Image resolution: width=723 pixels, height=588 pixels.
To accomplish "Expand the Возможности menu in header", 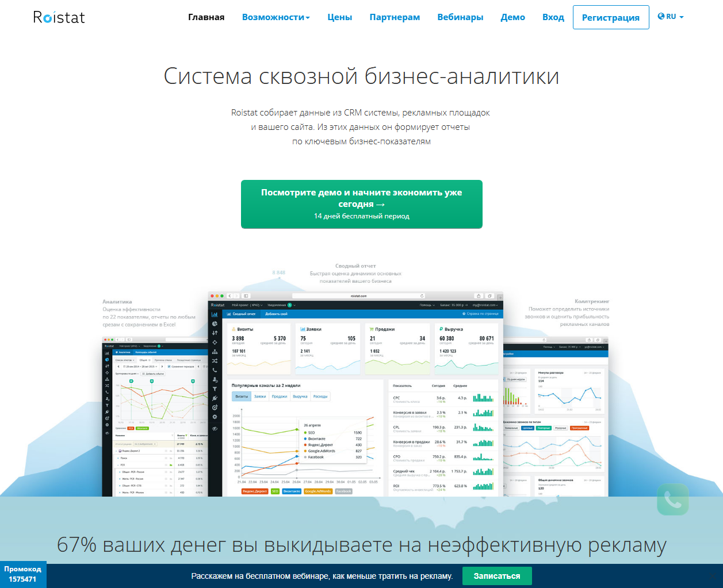I will (276, 17).
